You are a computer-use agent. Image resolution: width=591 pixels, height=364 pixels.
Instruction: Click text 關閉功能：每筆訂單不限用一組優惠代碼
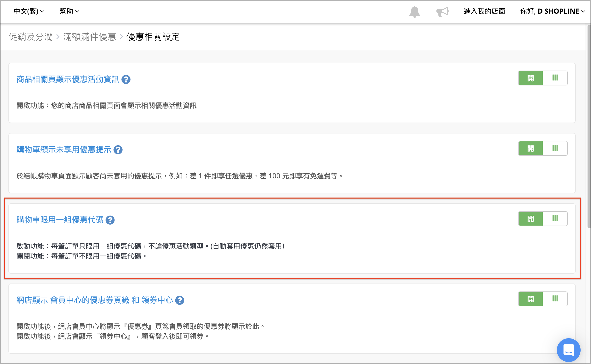click(x=81, y=256)
